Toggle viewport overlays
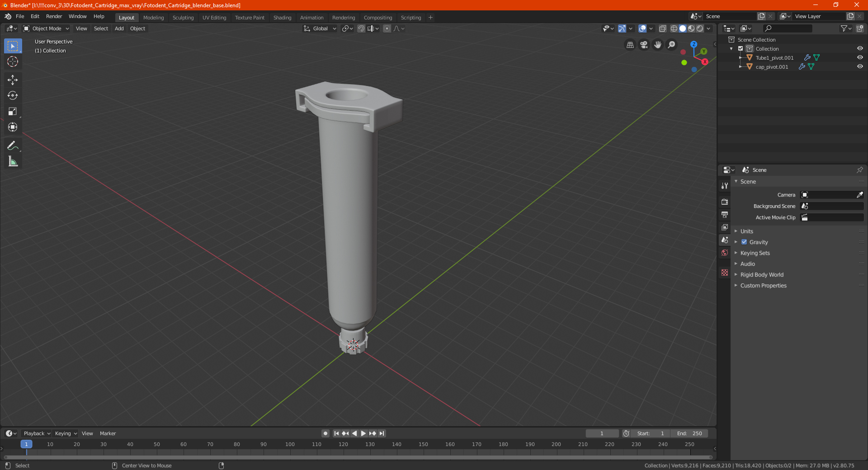868x470 pixels. click(642, 28)
